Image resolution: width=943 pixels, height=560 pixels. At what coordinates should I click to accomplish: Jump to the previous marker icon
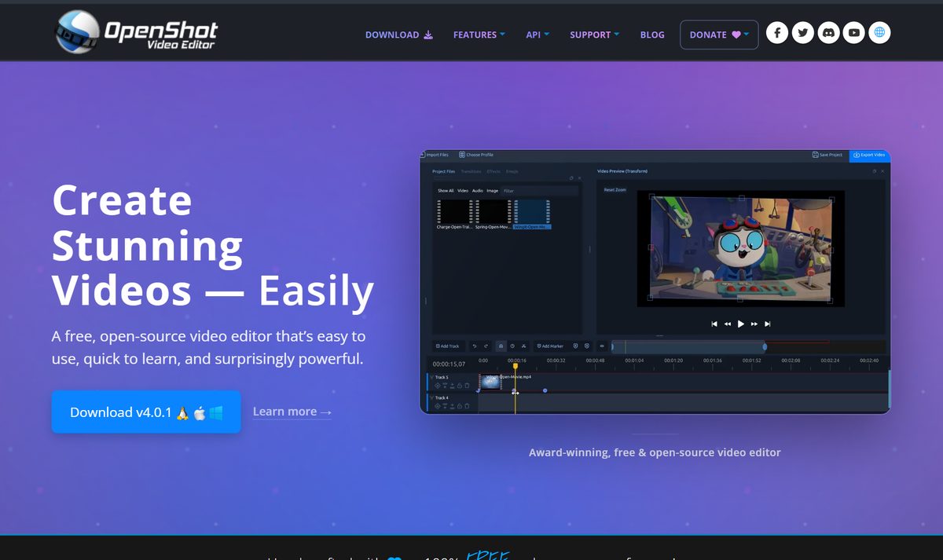pyautogui.click(x=575, y=346)
